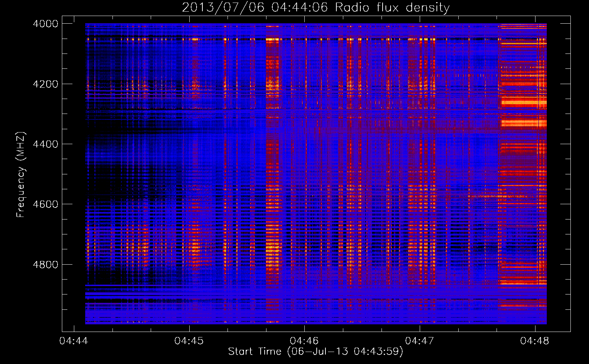The width and height of the screenshot is (589, 364).
Task: Click the 4000 frequency tick label
Action: click(x=46, y=24)
